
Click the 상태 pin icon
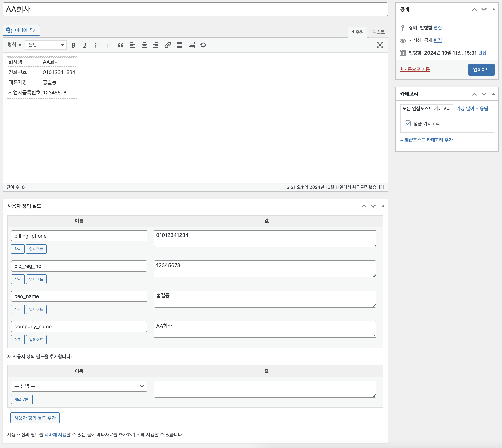coord(403,28)
